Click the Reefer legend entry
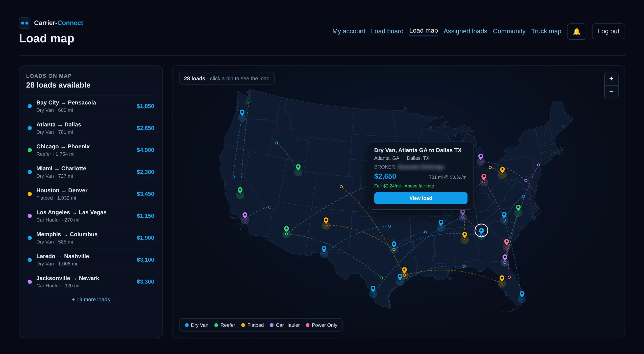 [x=225, y=325]
